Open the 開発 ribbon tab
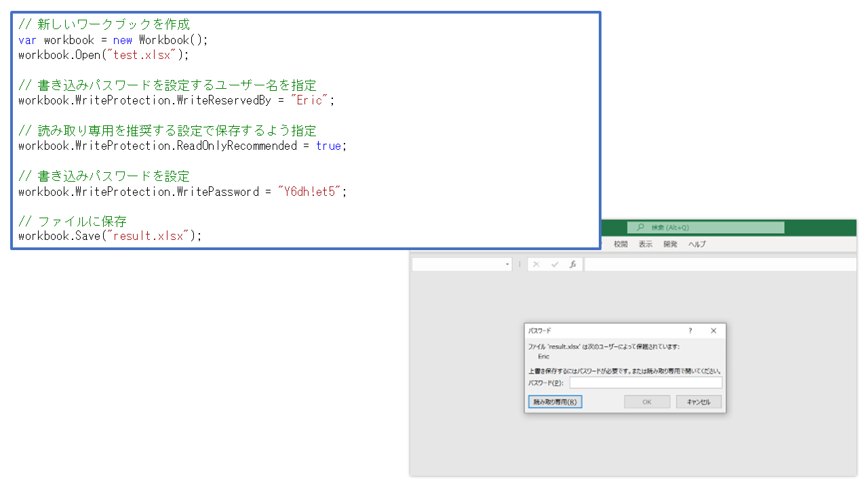This screenshot has height=488, width=868. click(x=670, y=244)
